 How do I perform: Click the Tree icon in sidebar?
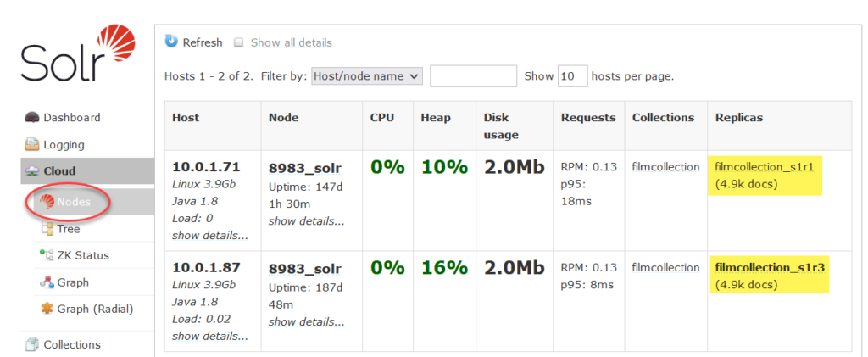[47, 229]
